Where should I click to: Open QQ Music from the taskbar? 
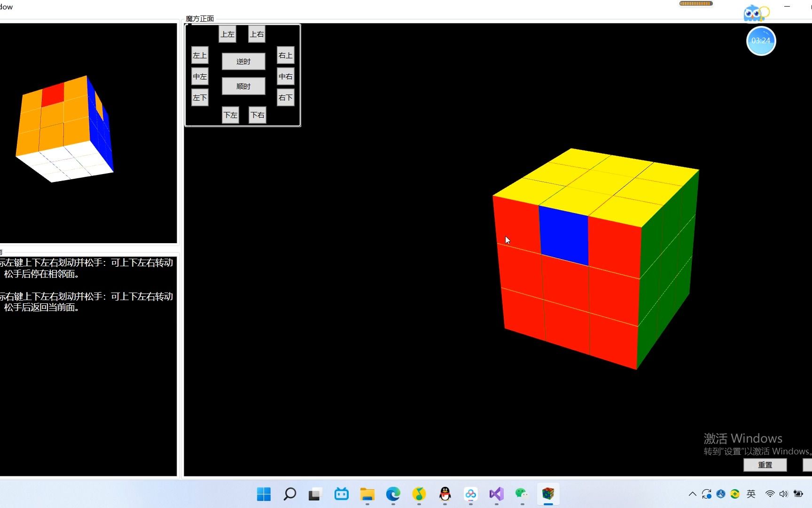(419, 494)
